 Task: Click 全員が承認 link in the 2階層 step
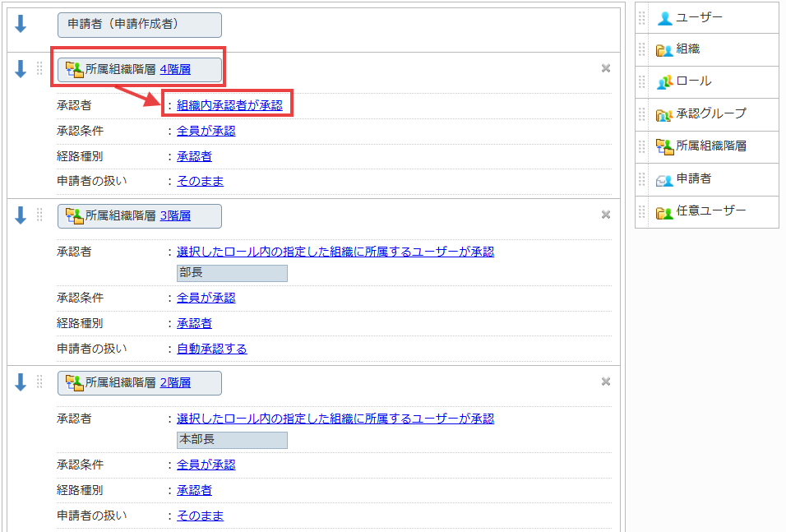tap(206, 465)
